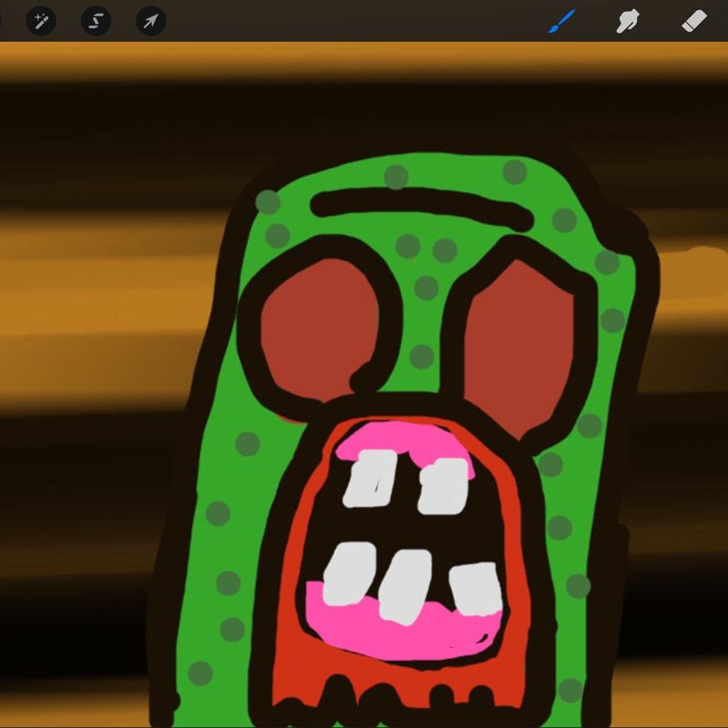Switch to the Smudge tool

(x=628, y=20)
